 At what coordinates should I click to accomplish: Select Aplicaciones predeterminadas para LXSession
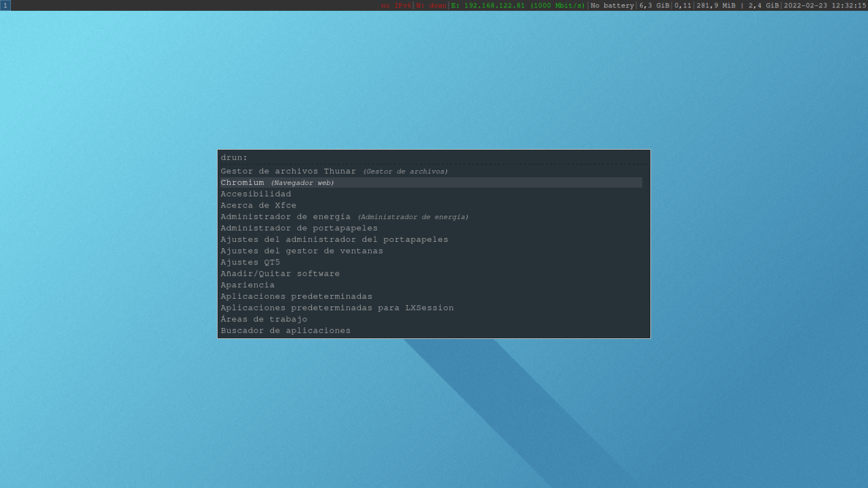(431, 308)
